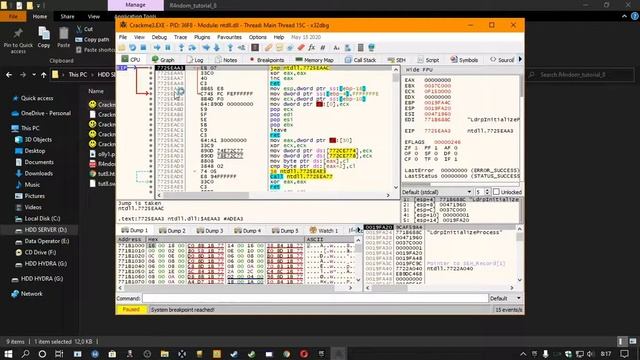
Task: Click Explorer up directory arrow
Action: (44, 75)
